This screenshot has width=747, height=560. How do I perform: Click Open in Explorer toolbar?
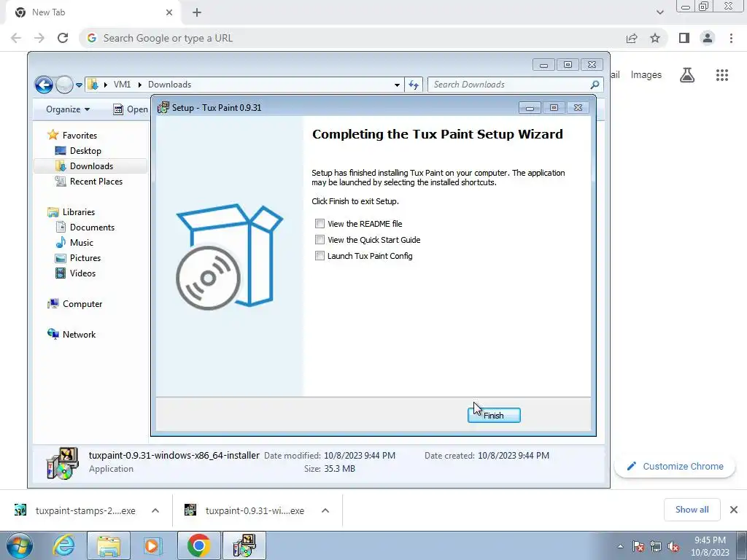pos(131,109)
